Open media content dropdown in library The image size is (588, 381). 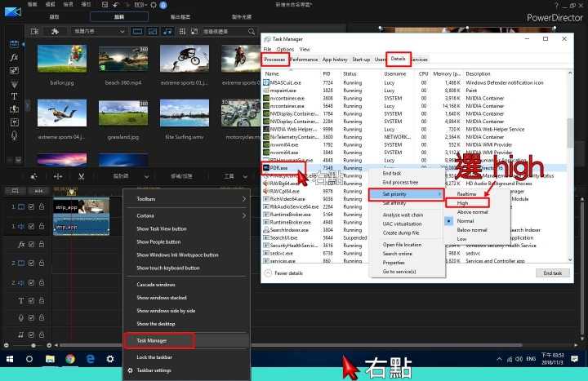tap(99, 32)
